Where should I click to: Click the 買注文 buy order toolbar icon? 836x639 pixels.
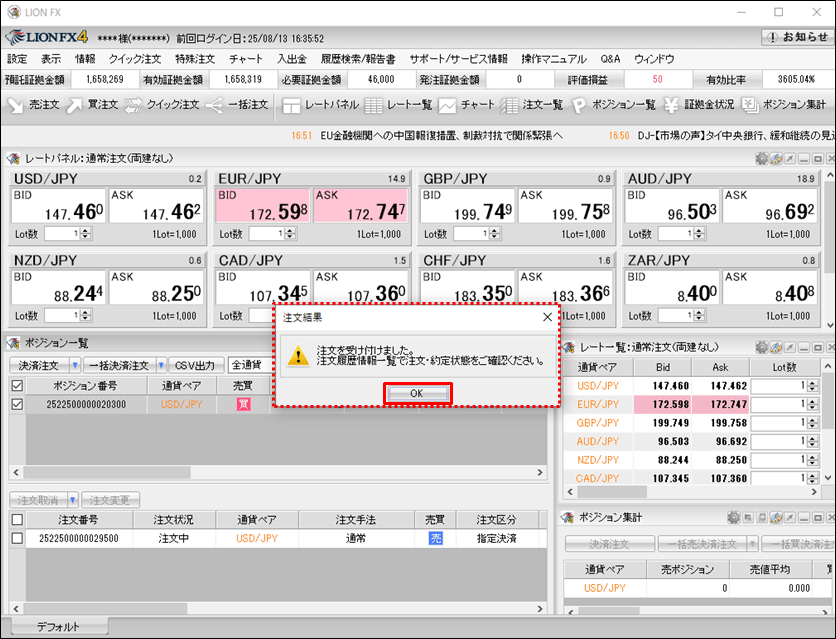click(92, 105)
